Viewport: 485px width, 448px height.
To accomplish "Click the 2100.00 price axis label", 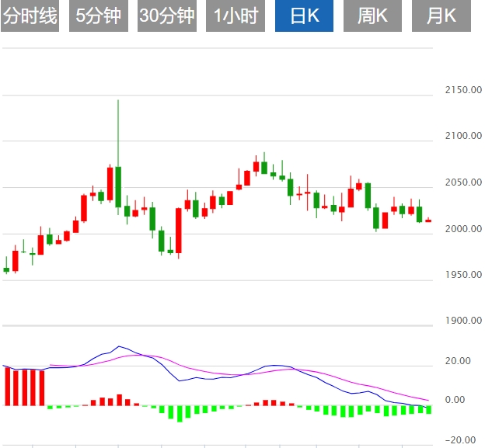I will [x=463, y=136].
